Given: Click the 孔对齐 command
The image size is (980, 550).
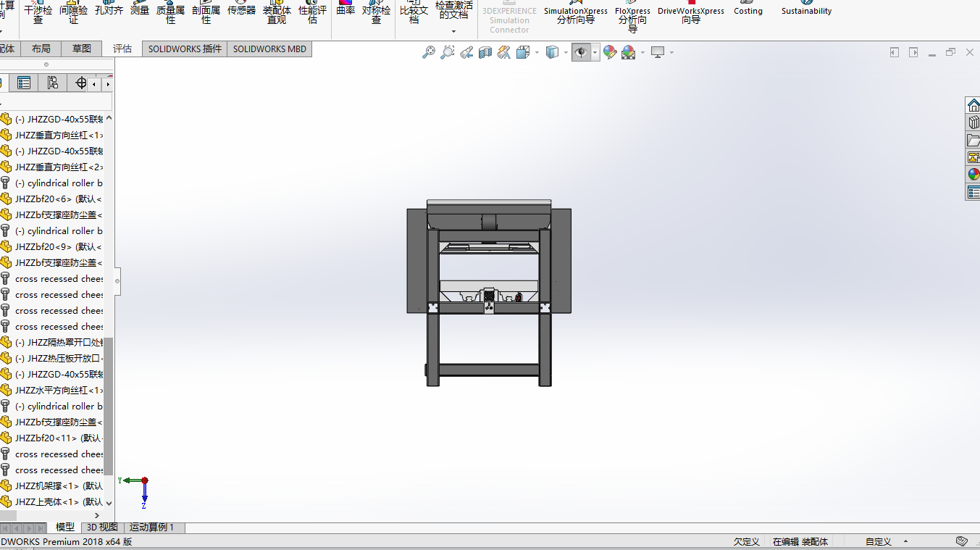Looking at the screenshot, I should click(109, 9).
